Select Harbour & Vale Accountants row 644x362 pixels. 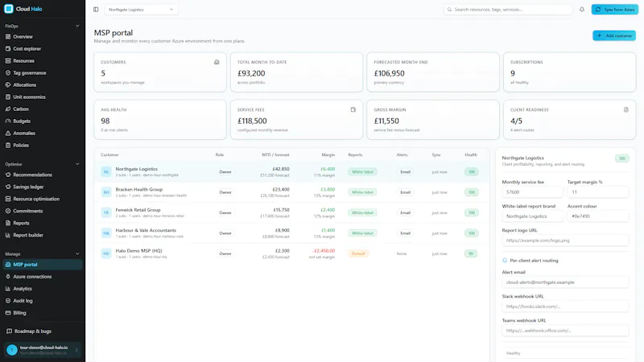291,233
